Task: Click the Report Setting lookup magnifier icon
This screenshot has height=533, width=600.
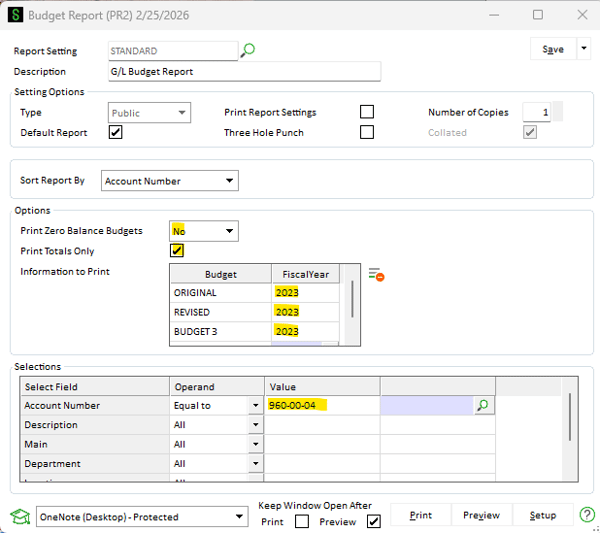Action: coord(248,50)
